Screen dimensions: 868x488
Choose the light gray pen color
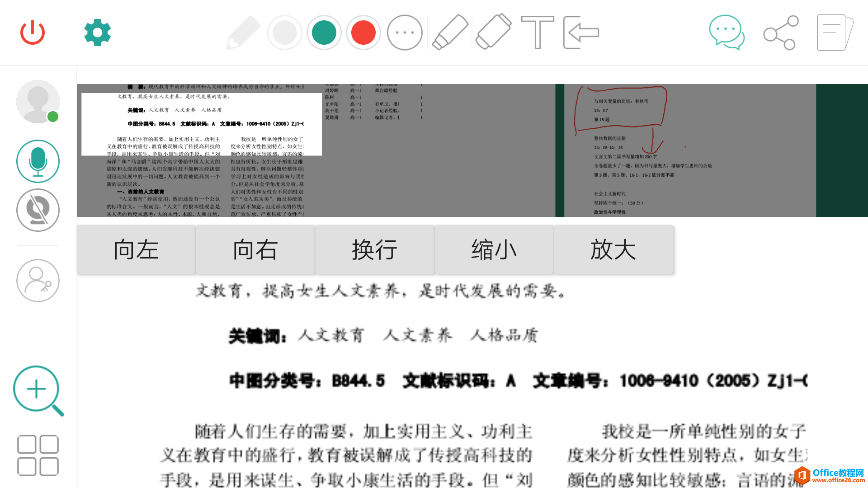coord(284,33)
